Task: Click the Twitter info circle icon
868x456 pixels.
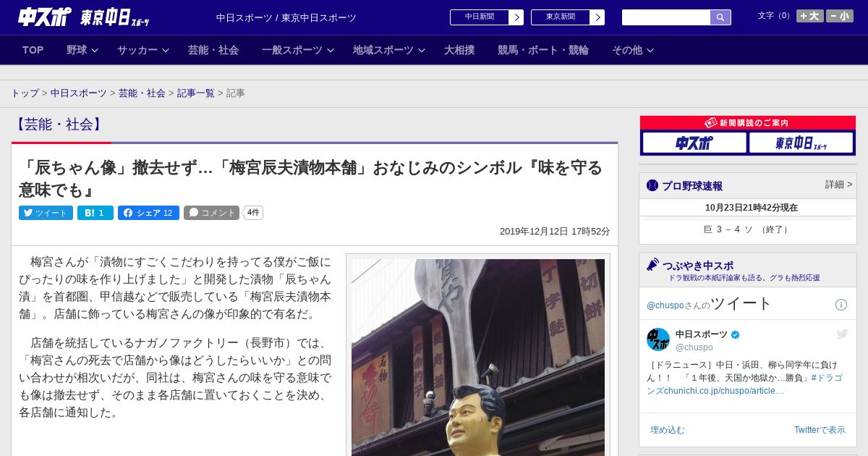Action: pyautogui.click(x=841, y=305)
